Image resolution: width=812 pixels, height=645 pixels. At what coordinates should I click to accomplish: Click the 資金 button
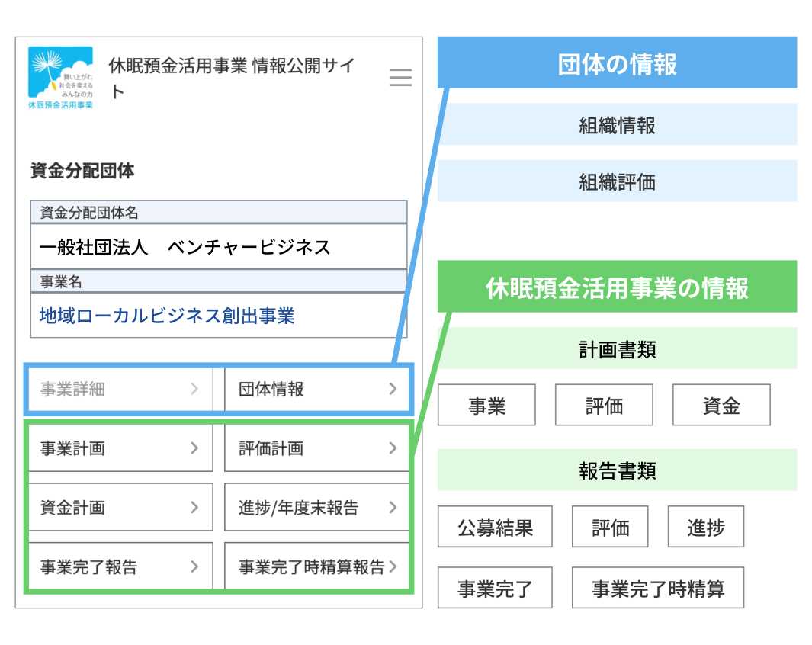point(721,405)
